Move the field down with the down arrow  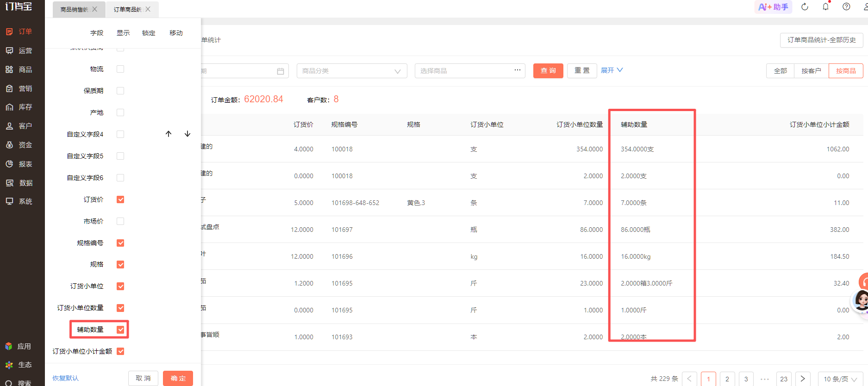click(187, 134)
